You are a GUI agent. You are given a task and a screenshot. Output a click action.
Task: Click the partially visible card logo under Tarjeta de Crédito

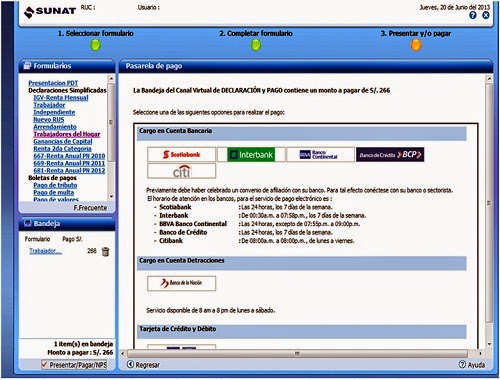(x=181, y=347)
